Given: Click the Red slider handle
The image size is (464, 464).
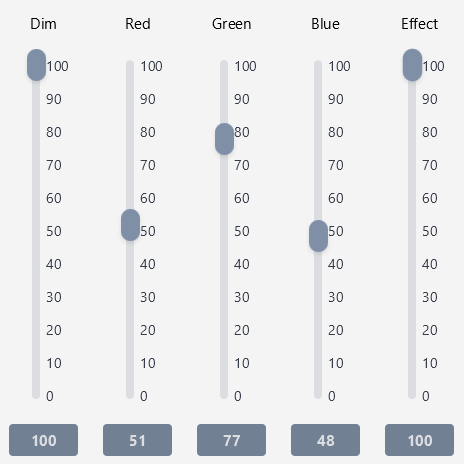Looking at the screenshot, I should 130,225.
